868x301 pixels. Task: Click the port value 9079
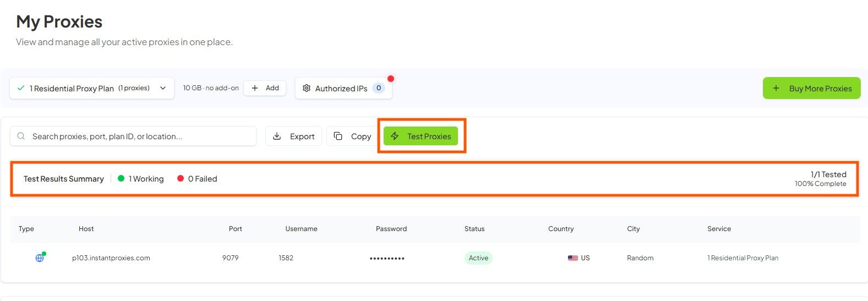point(230,258)
